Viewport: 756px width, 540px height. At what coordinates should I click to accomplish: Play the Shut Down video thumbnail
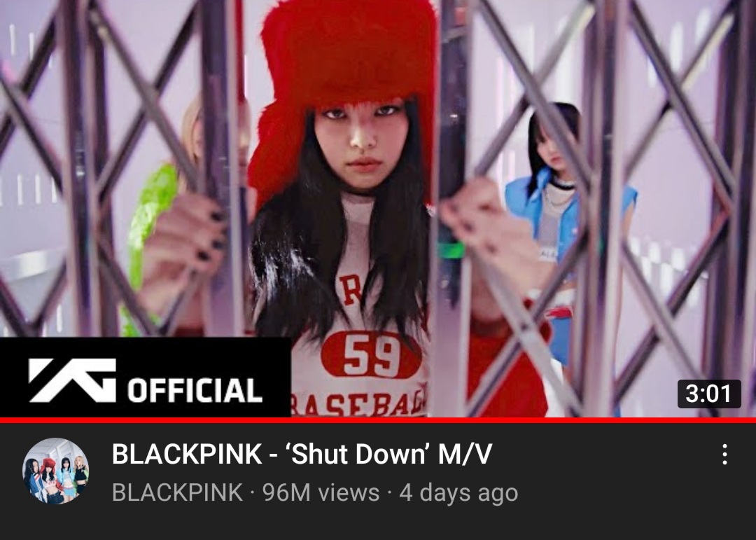(x=378, y=209)
